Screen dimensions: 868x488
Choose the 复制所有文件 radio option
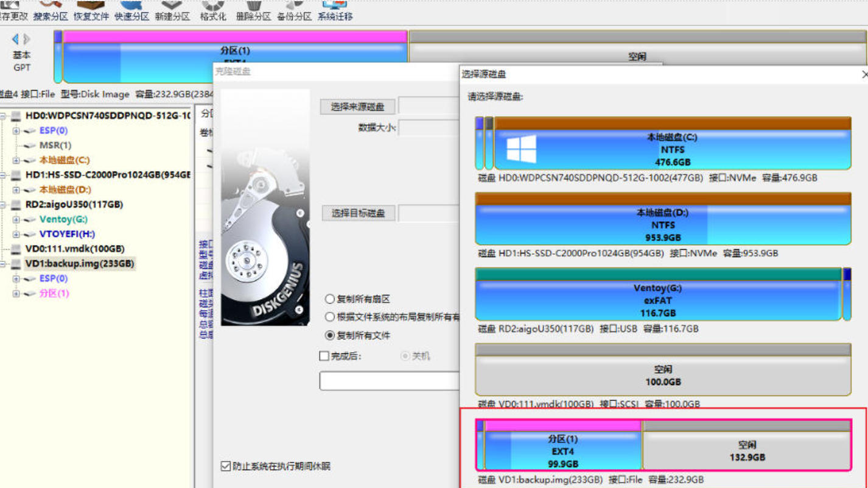pos(330,335)
